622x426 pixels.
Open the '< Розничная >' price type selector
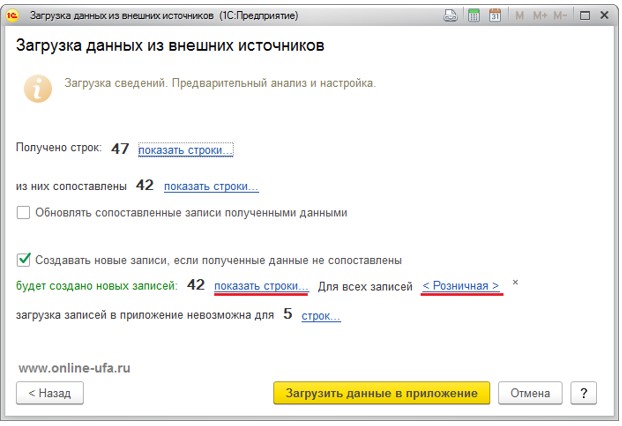tap(460, 286)
